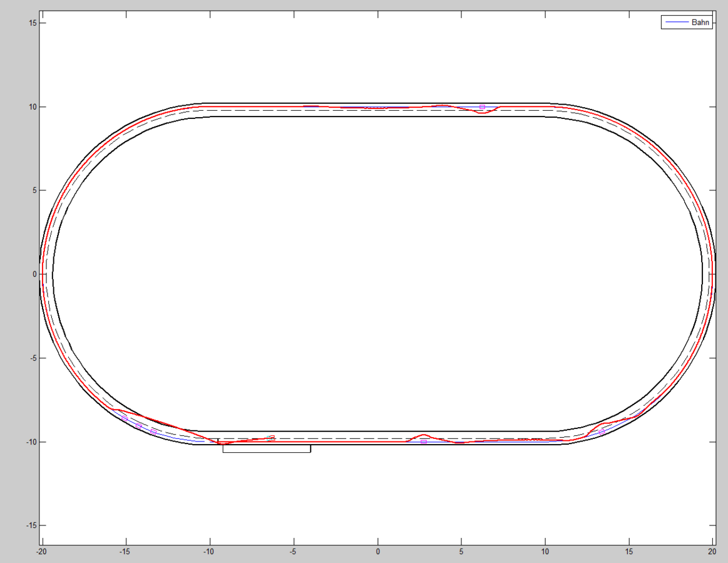
Task: Select the leftmost magenta marker on the bottom-left curve
Action: click(124, 418)
